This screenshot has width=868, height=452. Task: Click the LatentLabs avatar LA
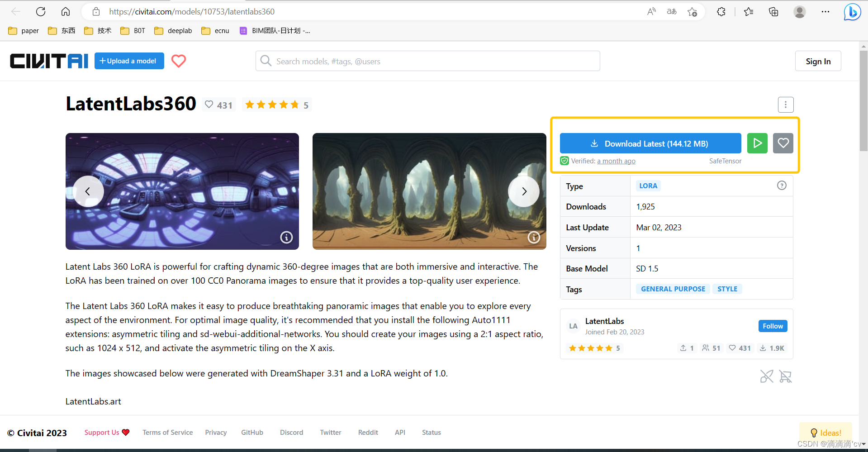573,326
